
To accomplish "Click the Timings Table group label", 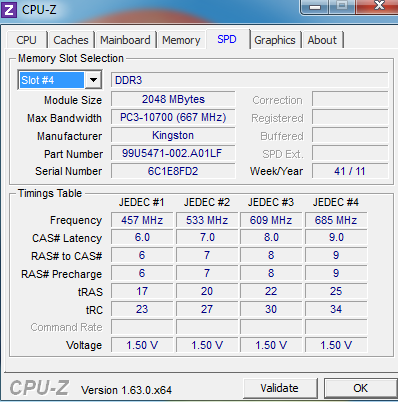I will (50, 193).
